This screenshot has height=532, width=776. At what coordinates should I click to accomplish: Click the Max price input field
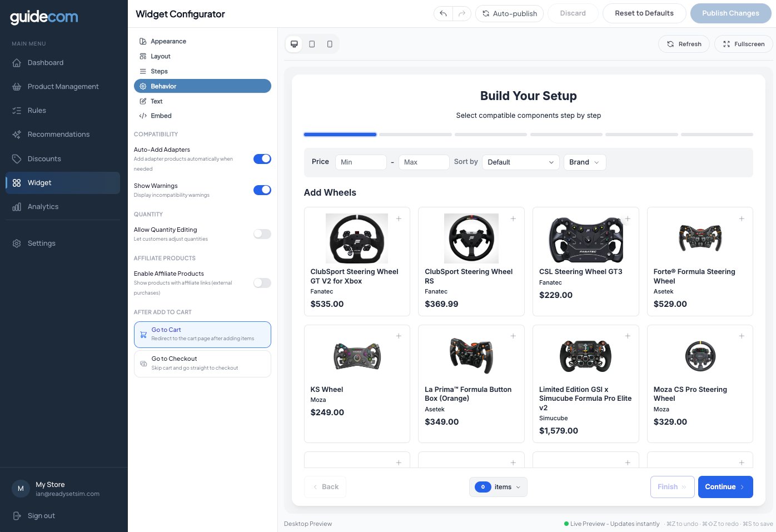[424, 162]
